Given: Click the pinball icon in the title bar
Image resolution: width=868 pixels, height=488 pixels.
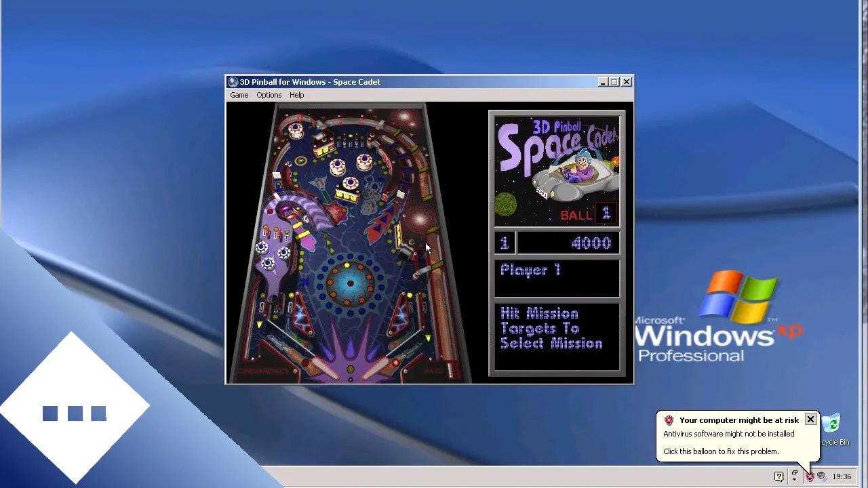Looking at the screenshot, I should click(x=233, y=82).
